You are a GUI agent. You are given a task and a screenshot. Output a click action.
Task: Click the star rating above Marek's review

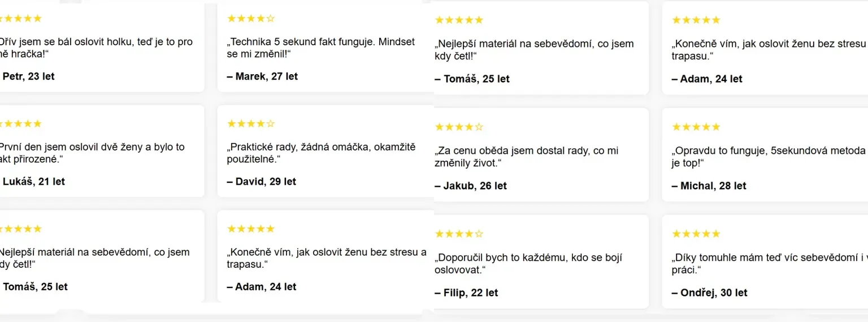[250, 19]
